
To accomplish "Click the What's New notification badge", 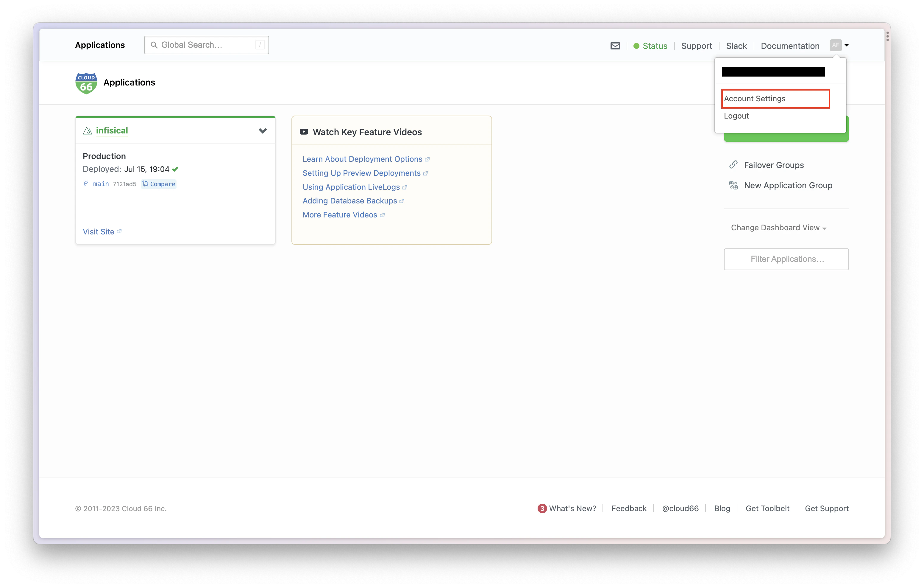I will (542, 508).
